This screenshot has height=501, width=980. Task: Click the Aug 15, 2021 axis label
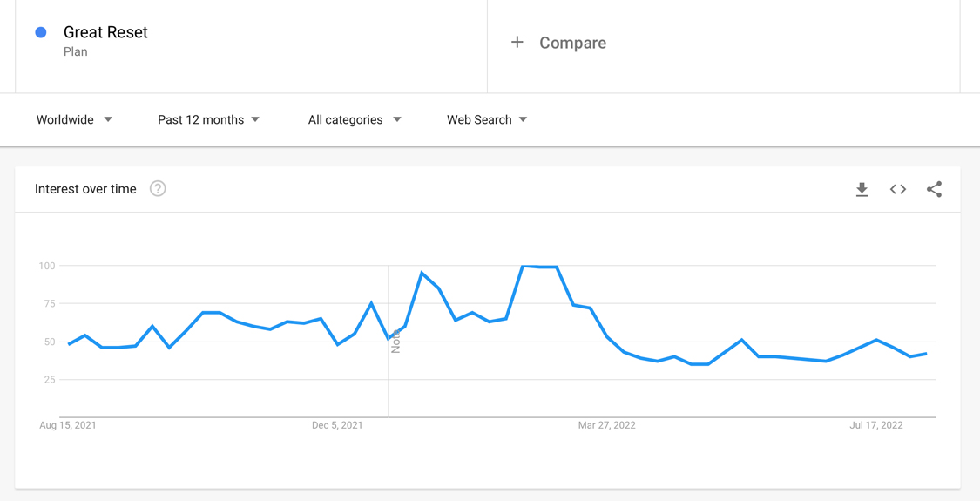(67, 425)
